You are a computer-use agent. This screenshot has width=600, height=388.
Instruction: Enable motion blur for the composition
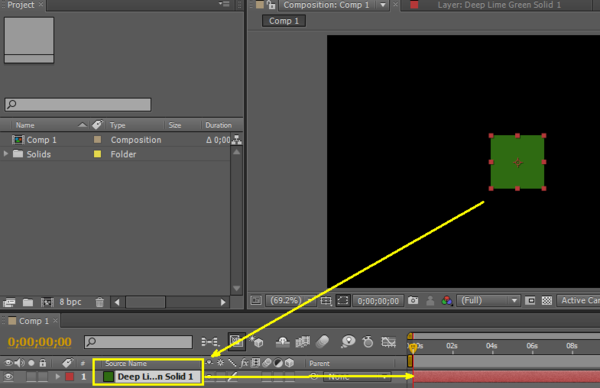(322, 341)
